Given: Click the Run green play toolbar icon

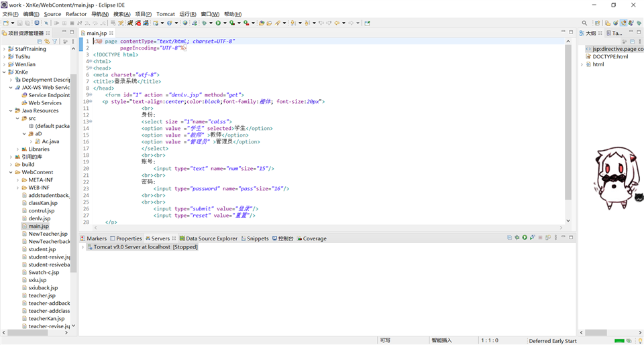Looking at the screenshot, I should [x=218, y=23].
